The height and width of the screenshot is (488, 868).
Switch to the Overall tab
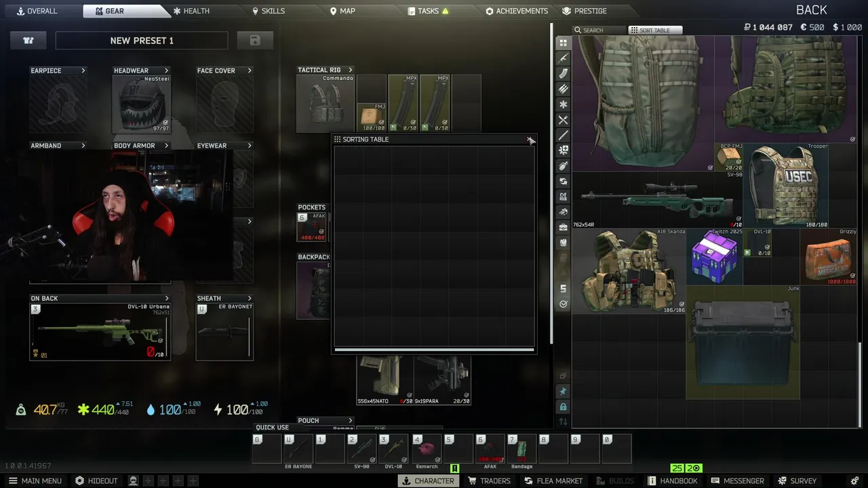click(x=37, y=11)
